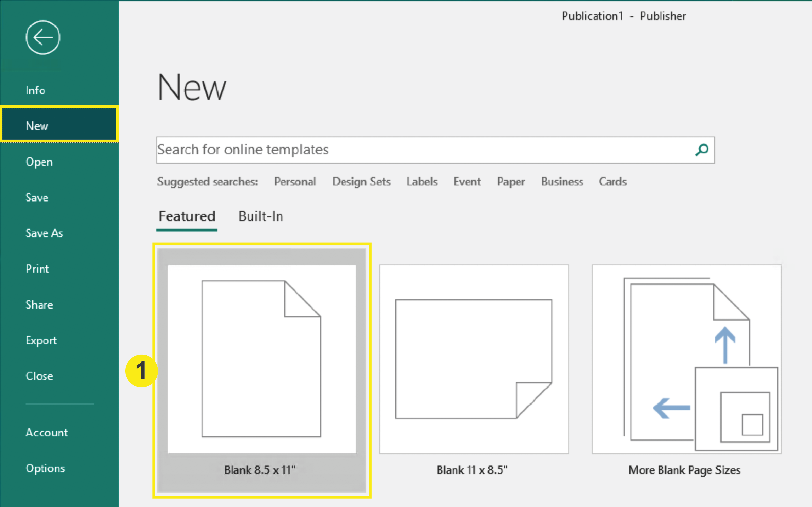
Task: Go to the Open page
Action: click(x=39, y=162)
